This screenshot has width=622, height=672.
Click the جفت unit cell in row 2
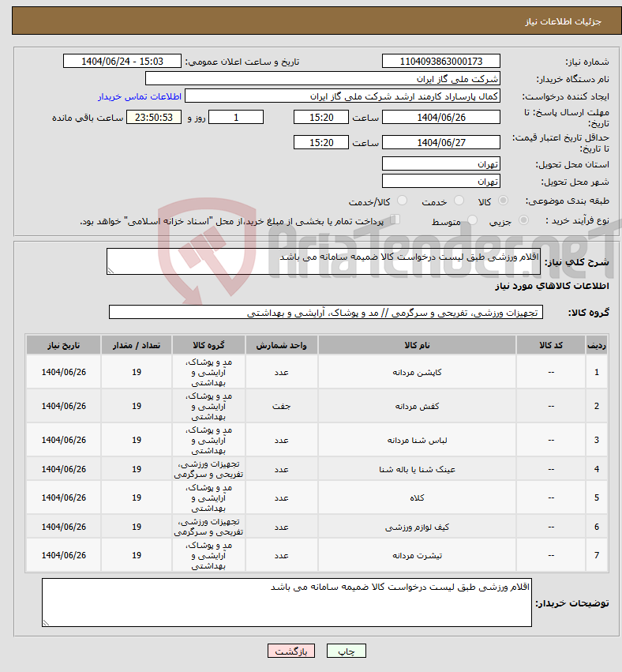[x=282, y=406]
